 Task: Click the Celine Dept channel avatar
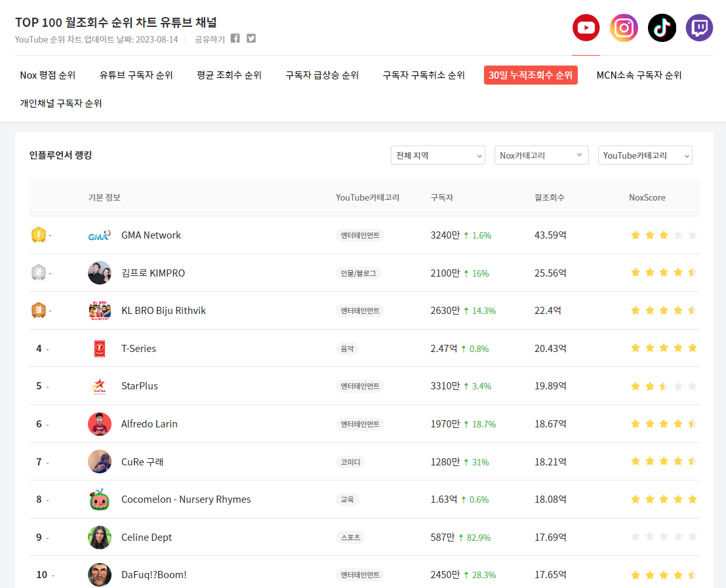click(x=100, y=537)
